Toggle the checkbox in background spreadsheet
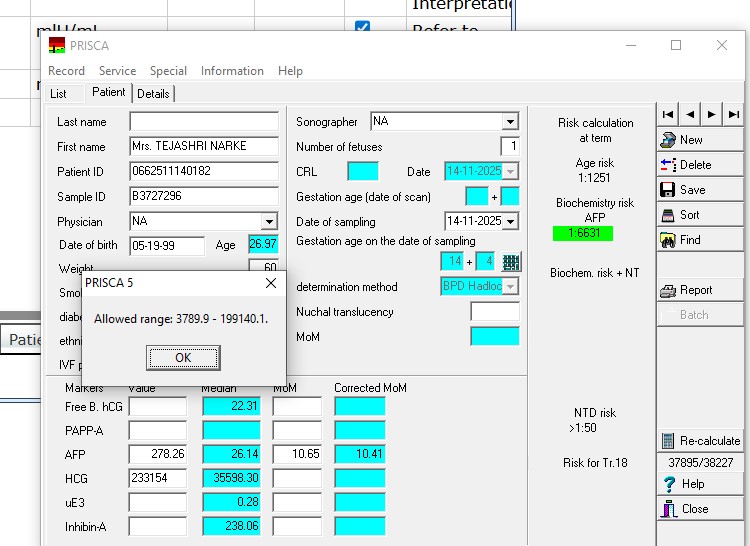Viewport: 750px width, 546px height. coord(362,28)
